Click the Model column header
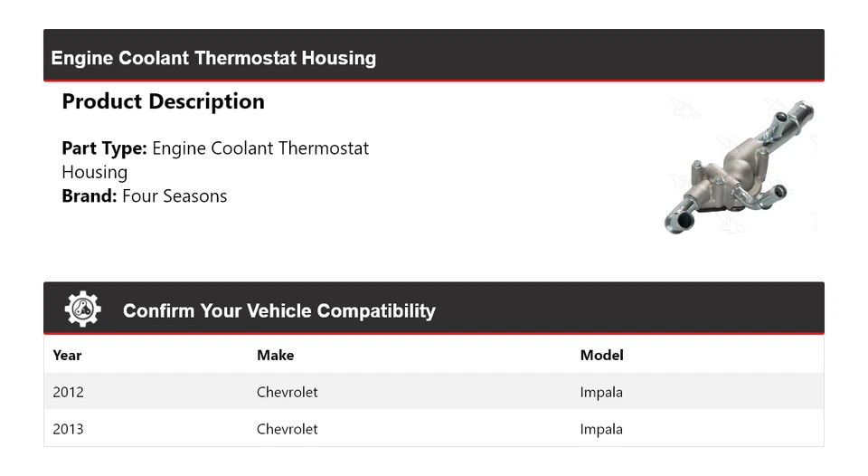 tap(601, 355)
